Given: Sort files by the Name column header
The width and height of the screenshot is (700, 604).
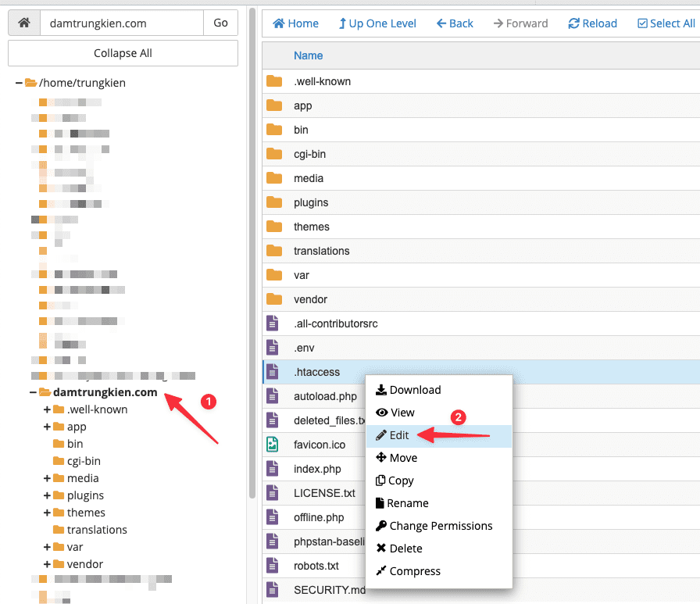Looking at the screenshot, I should 308,55.
